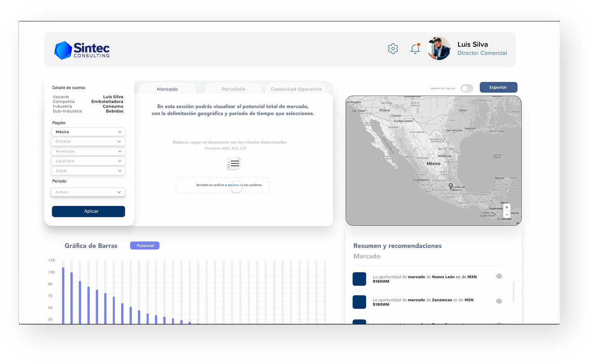Open Luis Silva profile photo
Image resolution: width=591 pixels, height=364 pixels.
click(439, 49)
